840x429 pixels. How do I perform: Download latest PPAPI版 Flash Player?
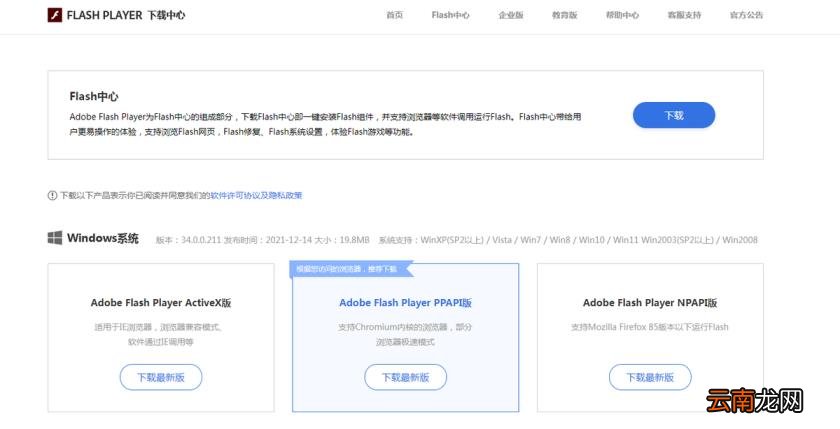[406, 378]
